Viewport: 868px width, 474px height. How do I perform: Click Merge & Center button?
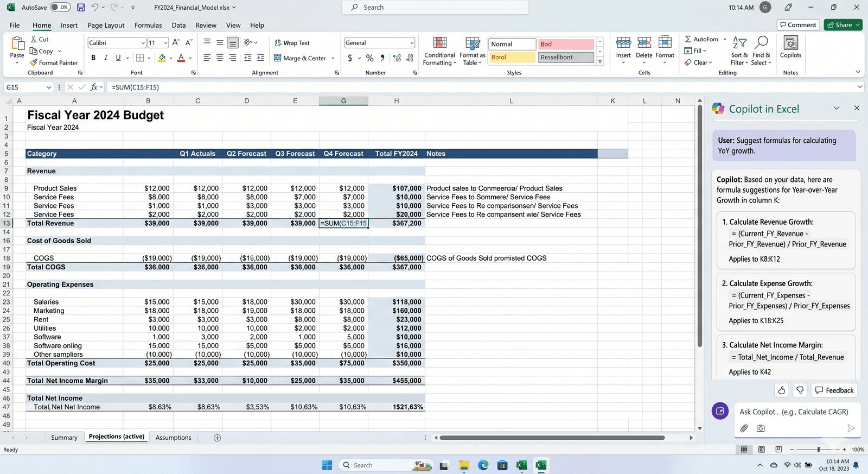click(300, 58)
